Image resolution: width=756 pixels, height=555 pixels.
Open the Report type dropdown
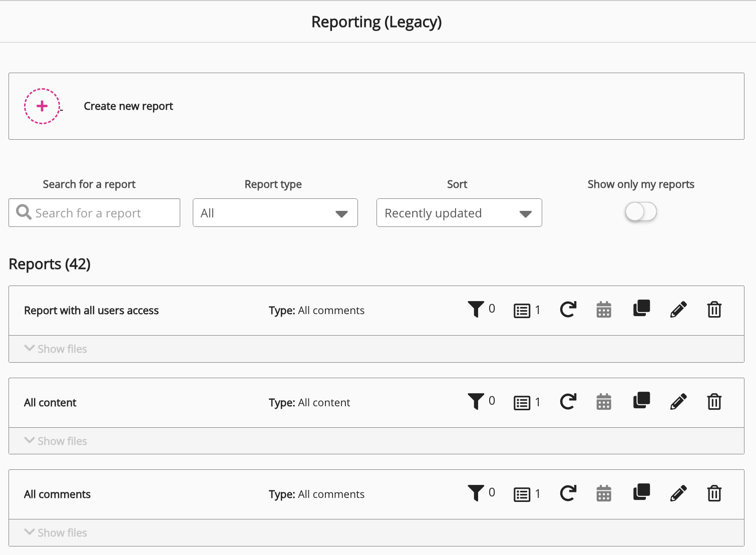(x=275, y=213)
